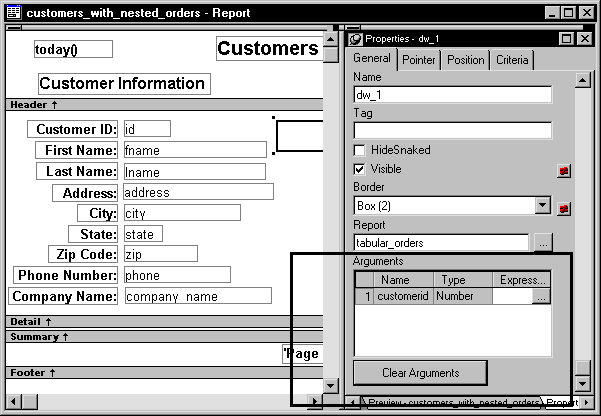This screenshot has width=601, height=416.
Task: Uncheck the Visible checkbox
Action: tap(360, 169)
